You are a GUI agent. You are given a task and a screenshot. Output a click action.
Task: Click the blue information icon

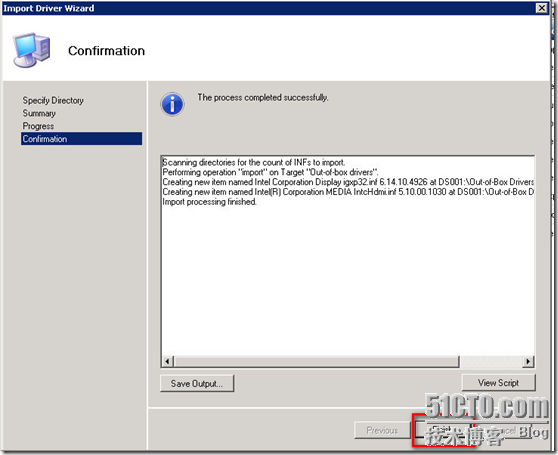(x=172, y=104)
